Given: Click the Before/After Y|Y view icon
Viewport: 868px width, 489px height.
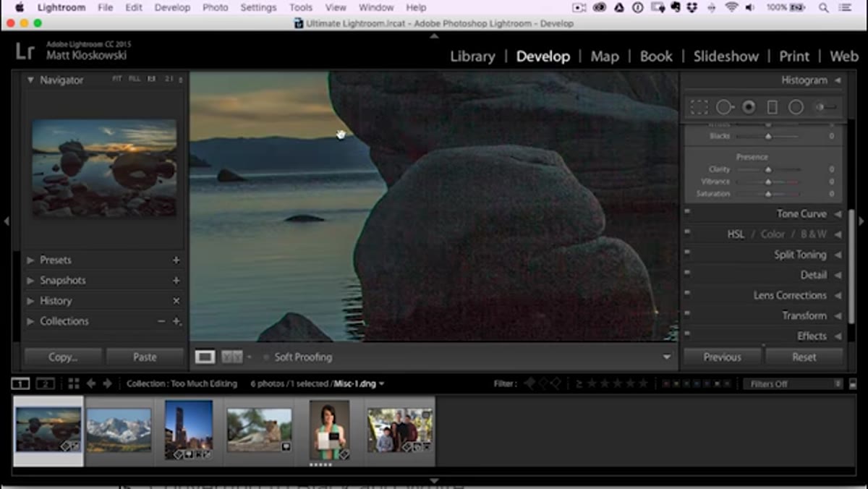Looking at the screenshot, I should (x=231, y=357).
